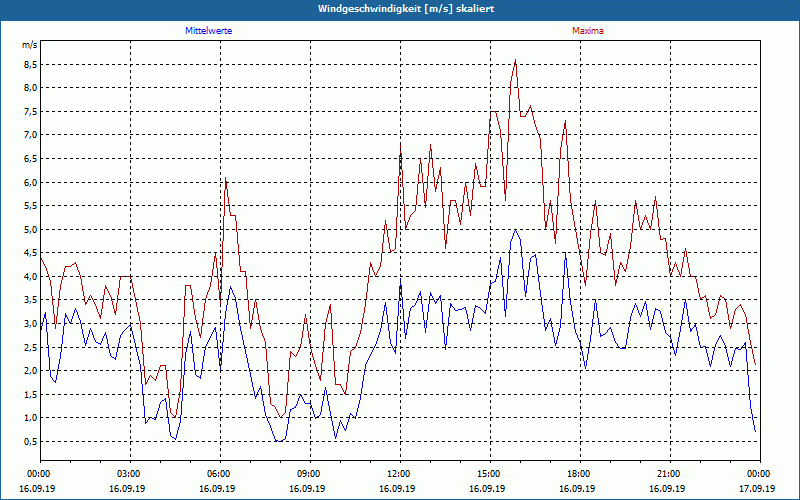Click the '4,5' y-axis value
The image size is (800, 500).
pos(31,253)
